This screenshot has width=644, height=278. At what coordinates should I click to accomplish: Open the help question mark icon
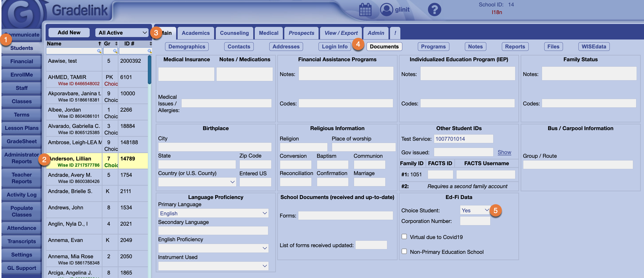click(434, 10)
